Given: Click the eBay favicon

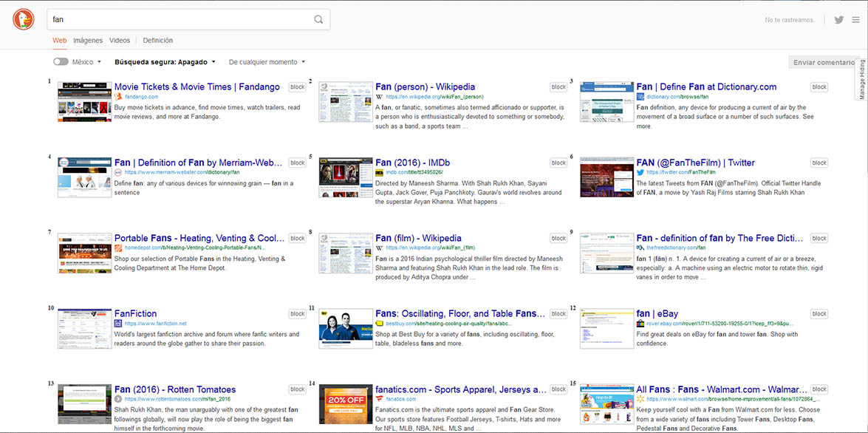Looking at the screenshot, I should (x=640, y=324).
